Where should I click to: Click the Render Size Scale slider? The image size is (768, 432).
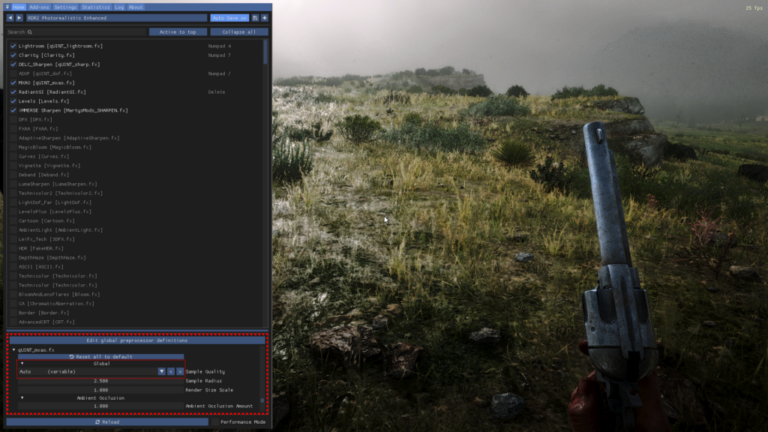click(x=101, y=390)
